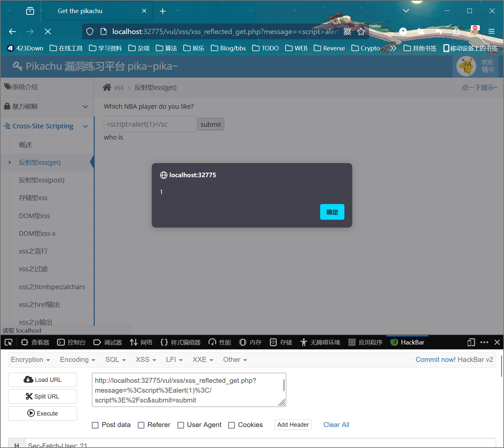504x448 pixels.
Task: Expand the XSS dropdown menu
Action: coord(146,360)
